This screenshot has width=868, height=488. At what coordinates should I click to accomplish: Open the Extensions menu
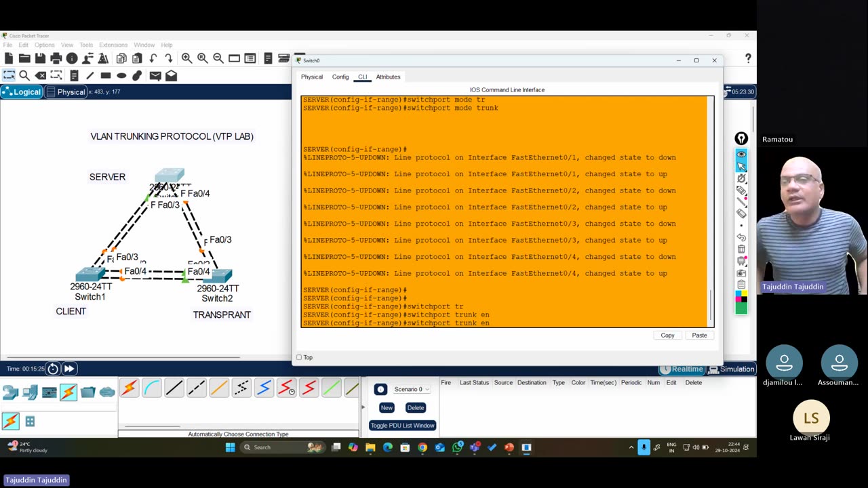tap(113, 45)
